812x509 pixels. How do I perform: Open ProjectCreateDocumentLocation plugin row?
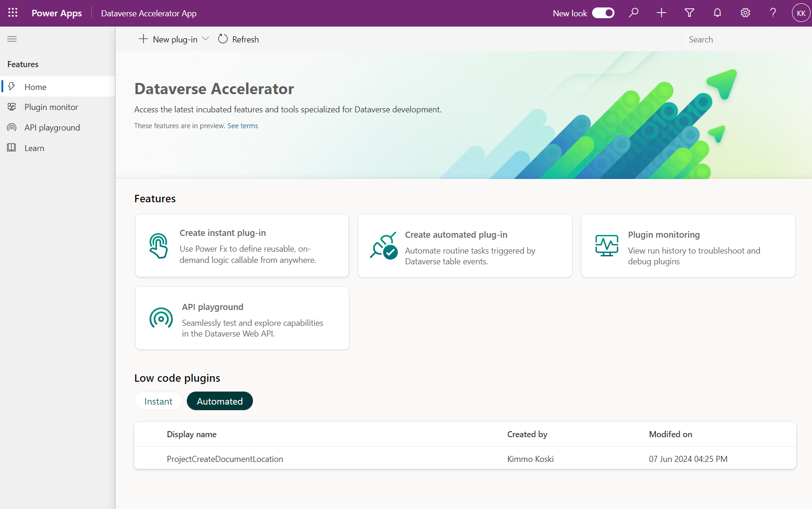(x=465, y=459)
